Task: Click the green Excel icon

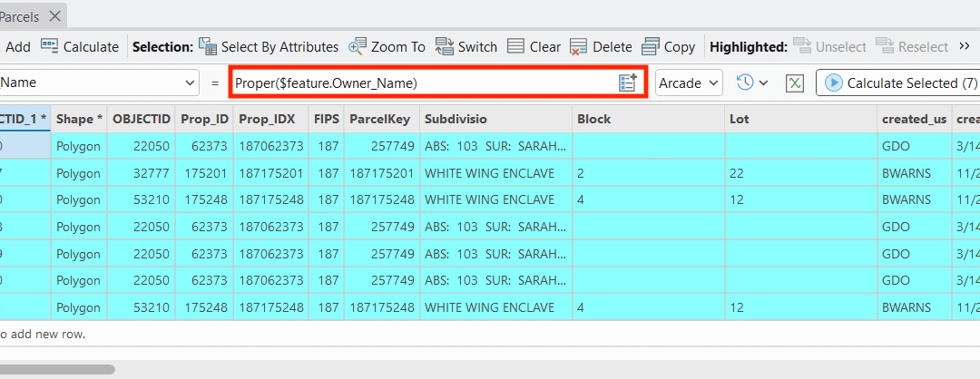Action: pos(794,83)
